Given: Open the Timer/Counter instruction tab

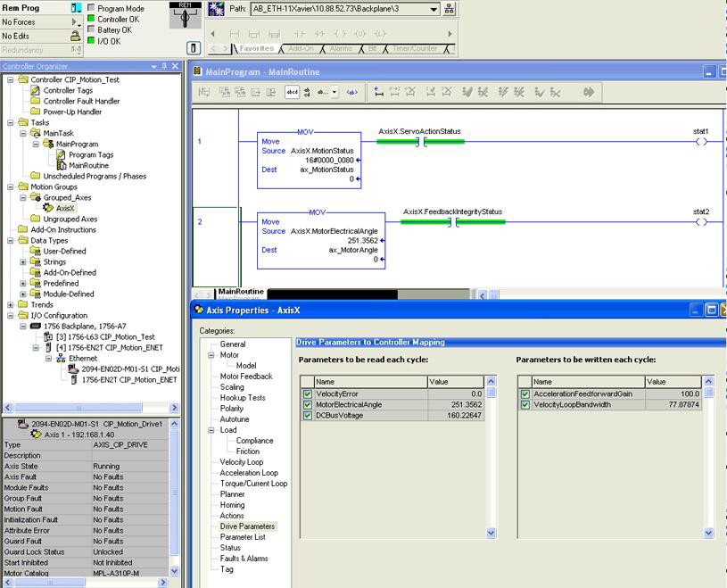Looking at the screenshot, I should tap(414, 48).
